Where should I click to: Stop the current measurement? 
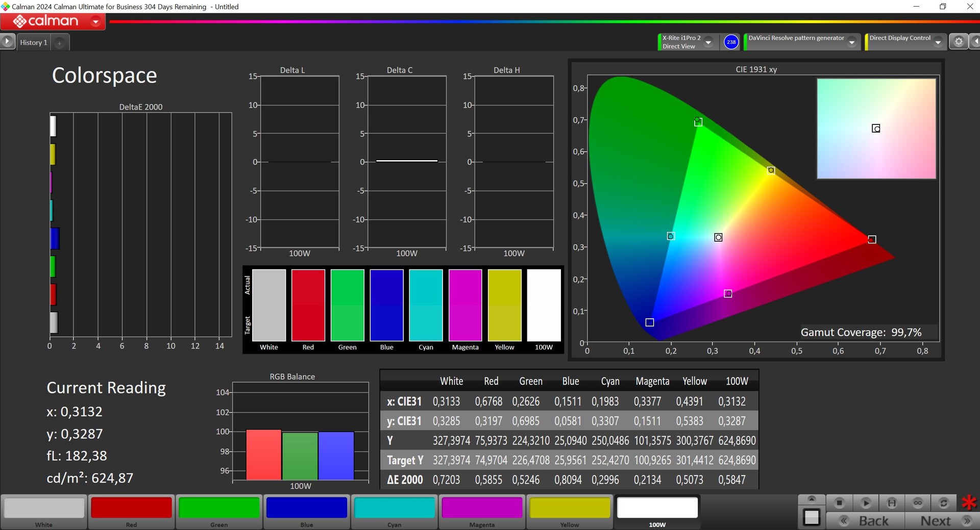pos(839,503)
